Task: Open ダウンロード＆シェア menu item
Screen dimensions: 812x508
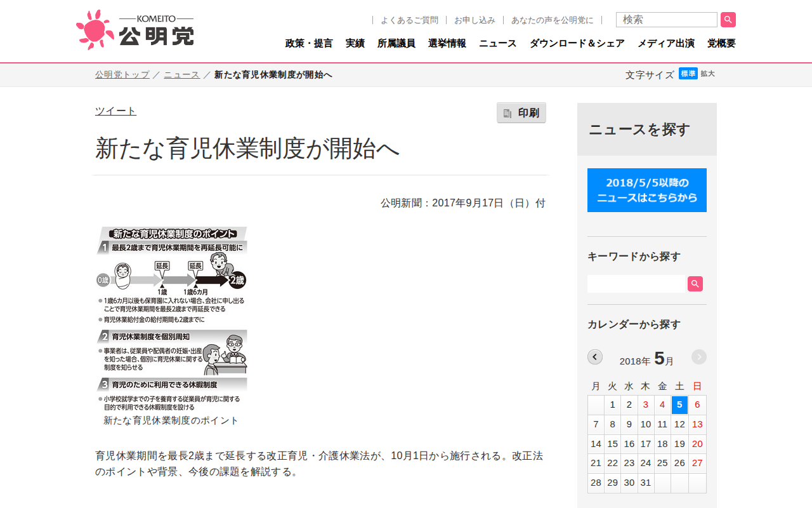Action: [577, 43]
